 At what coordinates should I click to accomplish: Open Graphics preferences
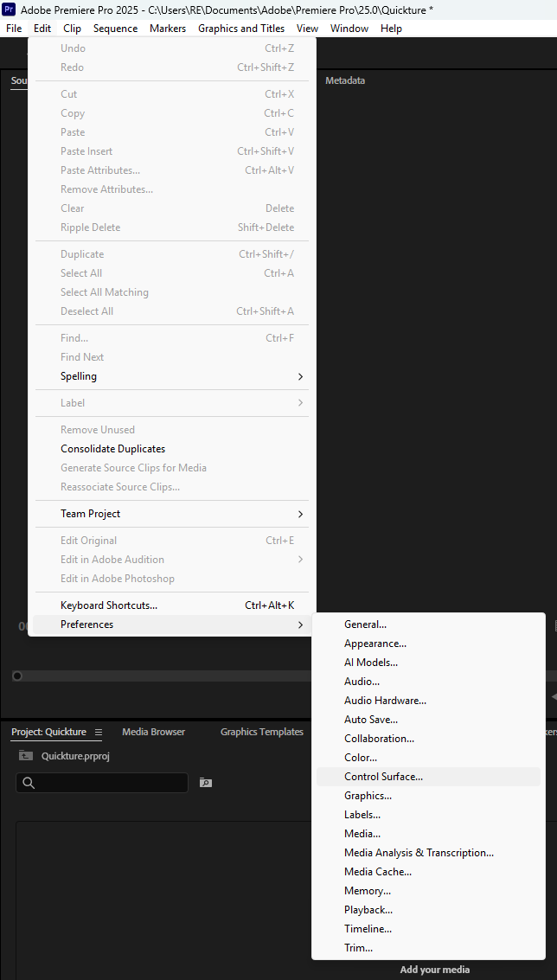pos(428,796)
